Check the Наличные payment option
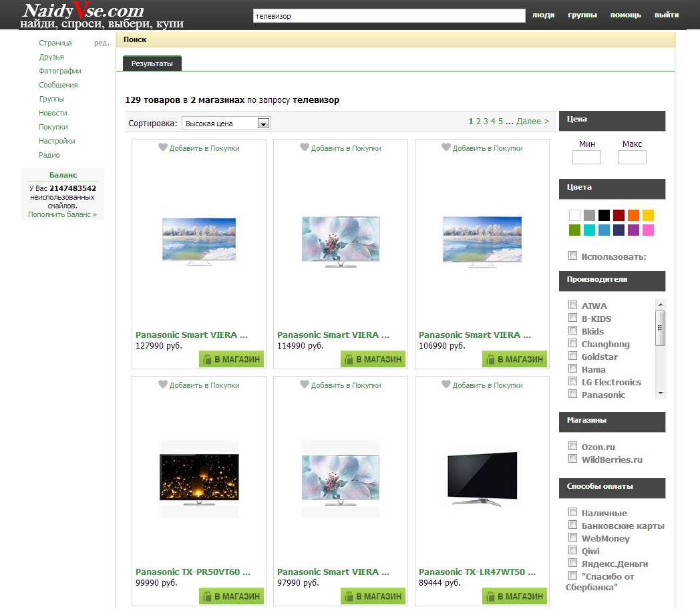700x609 pixels. pyautogui.click(x=572, y=512)
